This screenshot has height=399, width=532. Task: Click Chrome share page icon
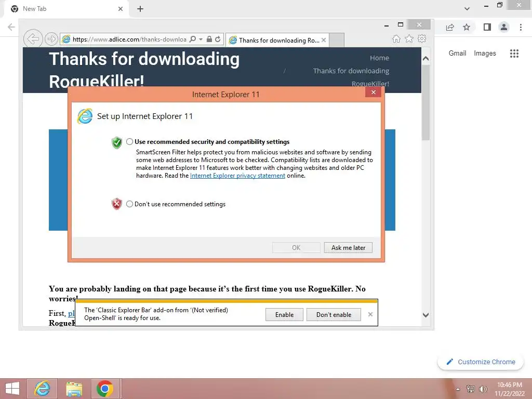(450, 27)
